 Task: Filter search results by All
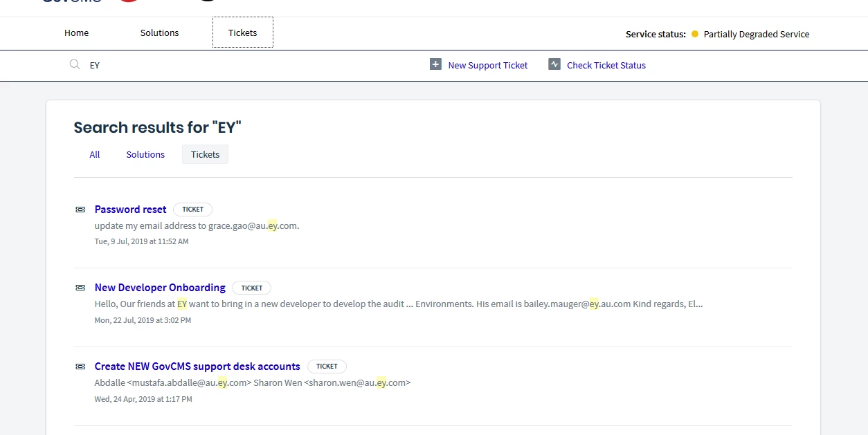[95, 154]
